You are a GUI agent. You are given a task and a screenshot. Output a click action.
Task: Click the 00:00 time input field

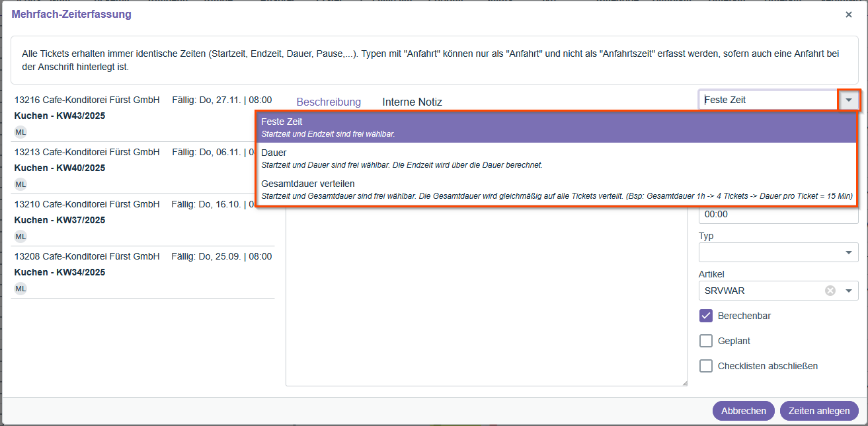(x=778, y=214)
